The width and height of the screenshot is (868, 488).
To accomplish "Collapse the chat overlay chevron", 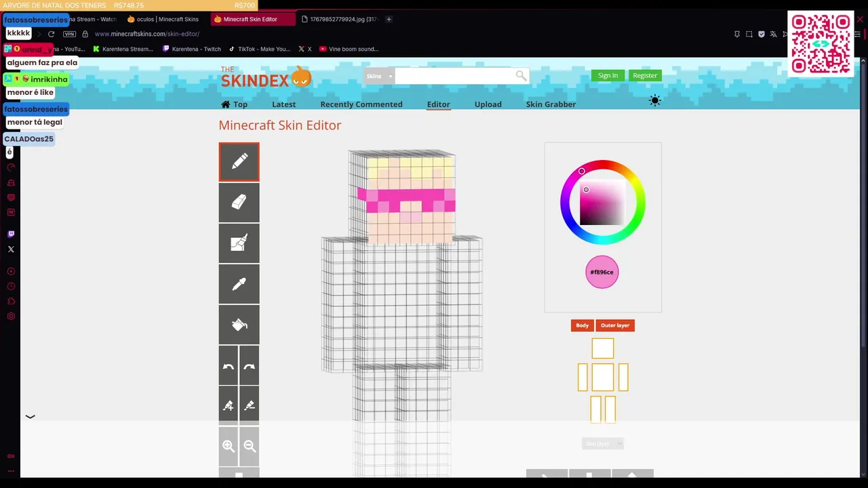I will (x=30, y=417).
